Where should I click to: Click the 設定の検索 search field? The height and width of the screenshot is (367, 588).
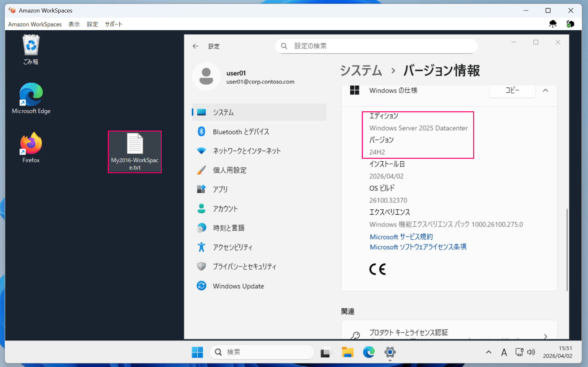click(x=375, y=46)
